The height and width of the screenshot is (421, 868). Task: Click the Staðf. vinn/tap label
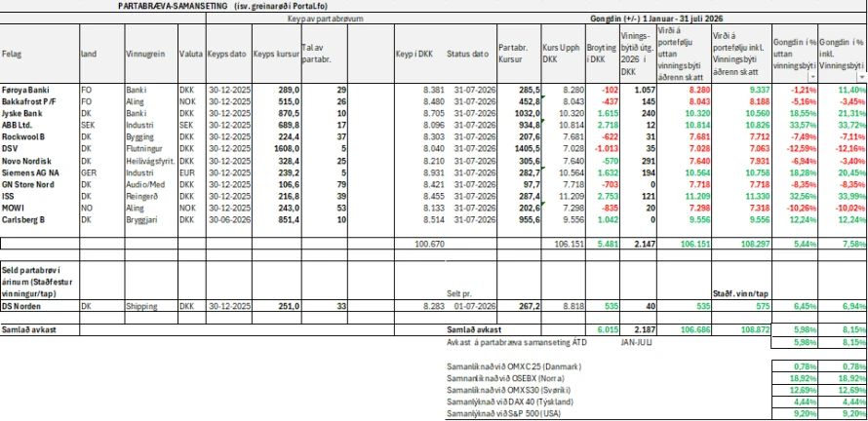pyautogui.click(x=738, y=291)
